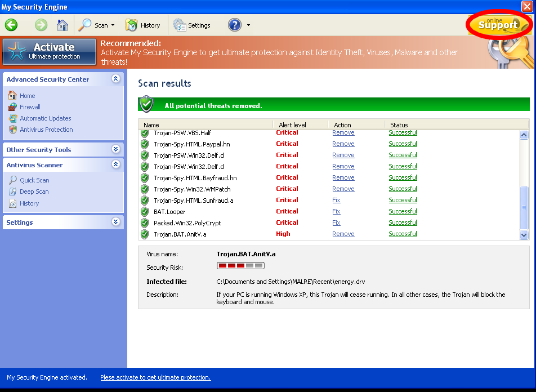Click the Activate Ultimate protection button
The height and width of the screenshot is (392, 536).
(50, 52)
